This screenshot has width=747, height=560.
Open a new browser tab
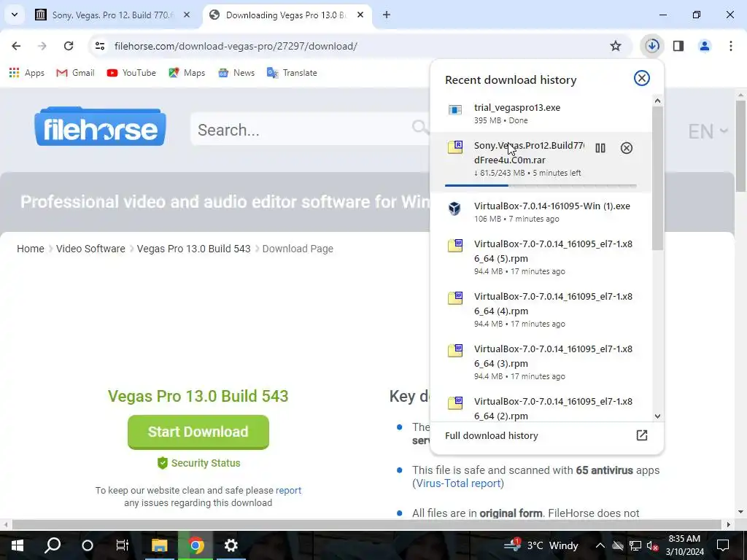[x=387, y=15]
